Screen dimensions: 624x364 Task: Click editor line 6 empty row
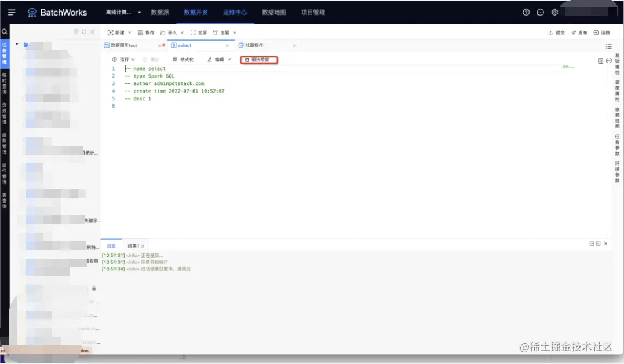(x=342, y=106)
